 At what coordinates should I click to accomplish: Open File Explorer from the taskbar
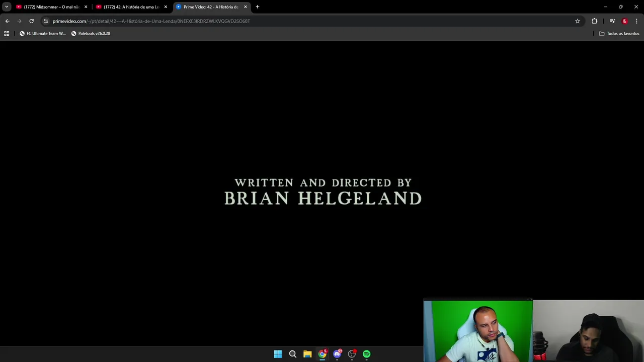click(x=307, y=354)
